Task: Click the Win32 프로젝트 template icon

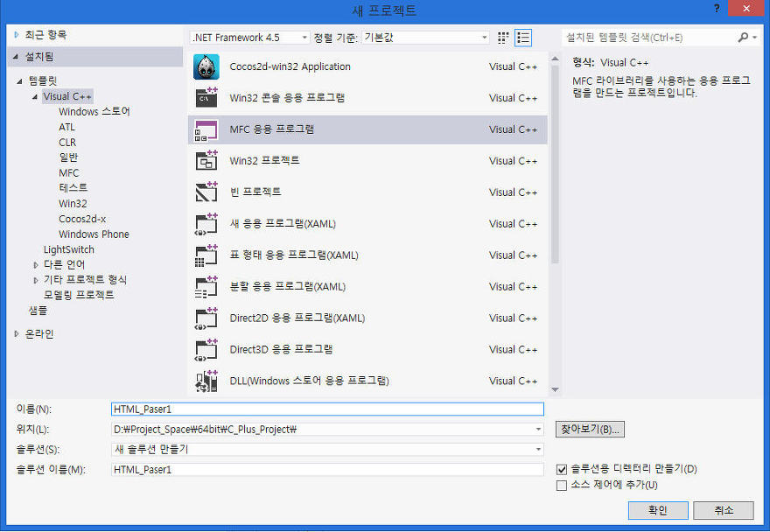Action: (206, 161)
